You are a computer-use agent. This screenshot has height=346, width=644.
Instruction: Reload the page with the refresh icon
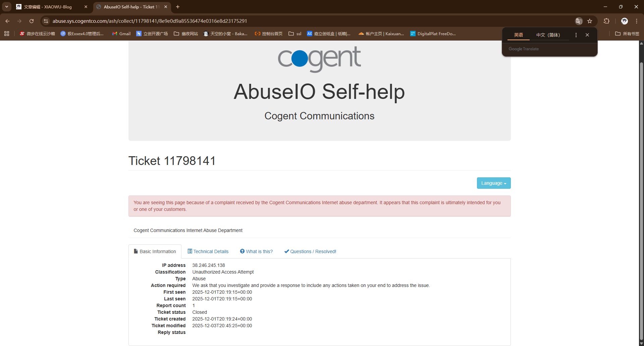[32, 21]
